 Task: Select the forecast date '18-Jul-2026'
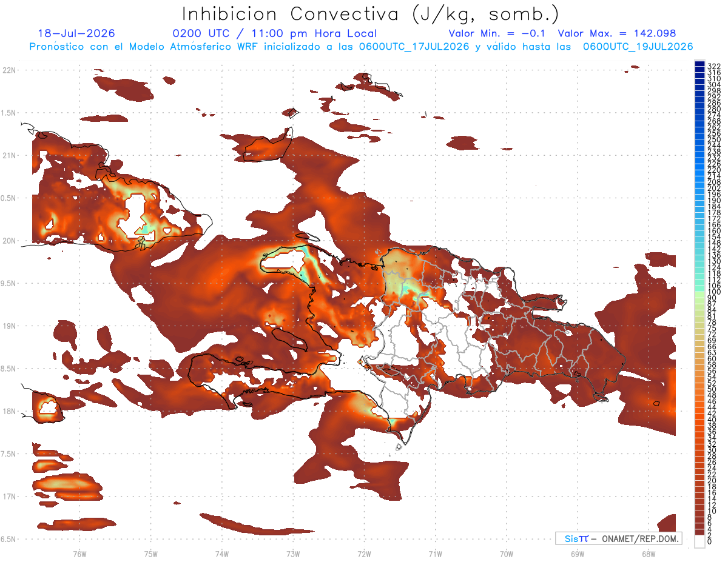point(76,33)
